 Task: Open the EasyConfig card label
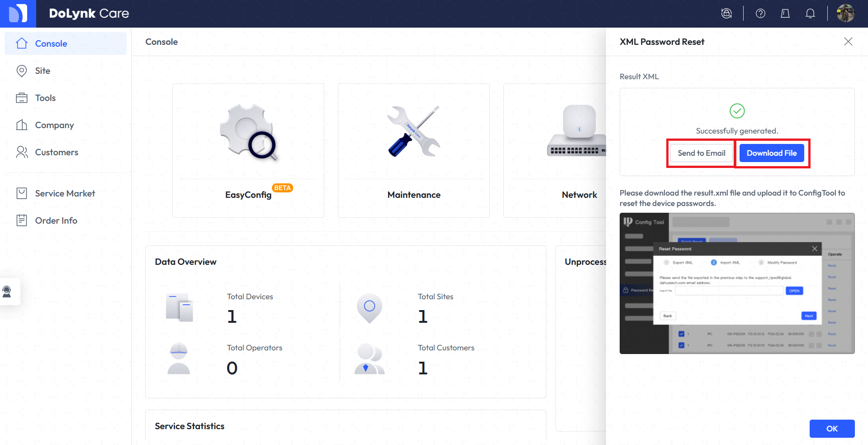tap(248, 195)
